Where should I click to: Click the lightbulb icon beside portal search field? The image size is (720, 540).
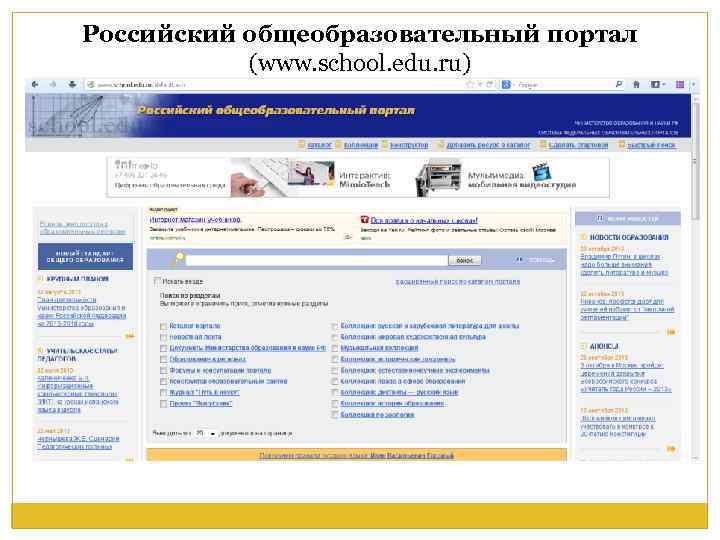click(x=178, y=259)
